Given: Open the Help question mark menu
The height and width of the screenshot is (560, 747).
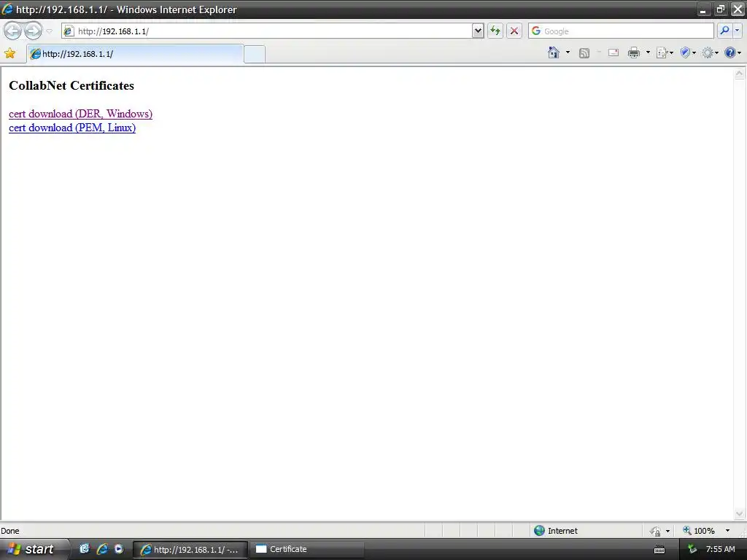Looking at the screenshot, I should click(x=732, y=52).
